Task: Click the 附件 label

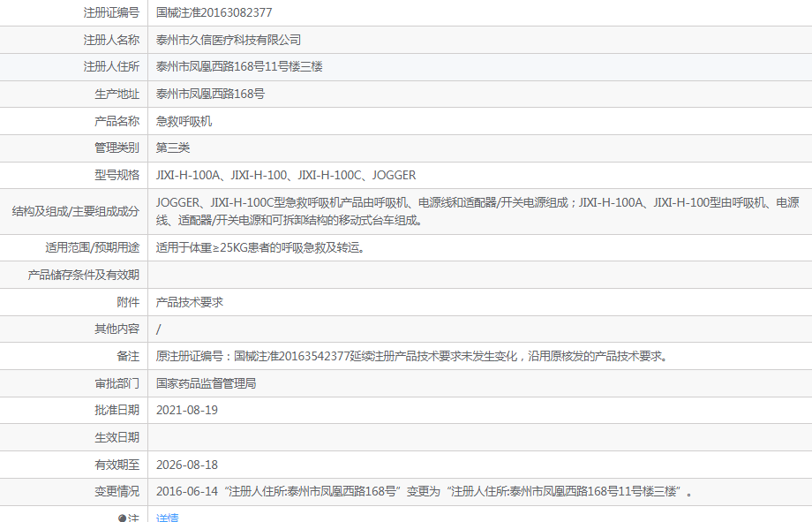Action: 128,302
